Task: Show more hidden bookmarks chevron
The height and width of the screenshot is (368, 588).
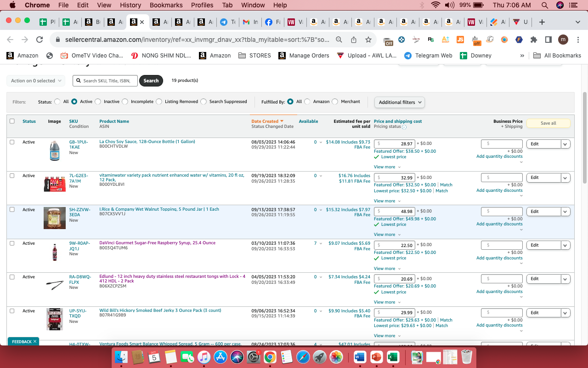Action: coord(522,56)
